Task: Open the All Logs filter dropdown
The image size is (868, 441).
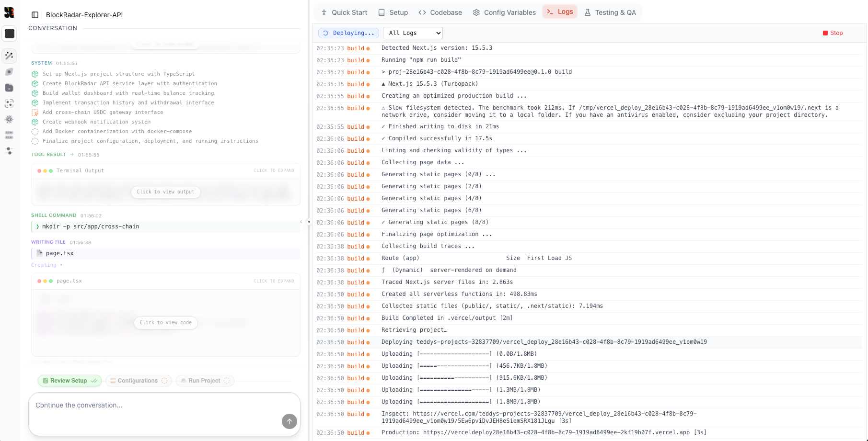Action: [x=413, y=33]
